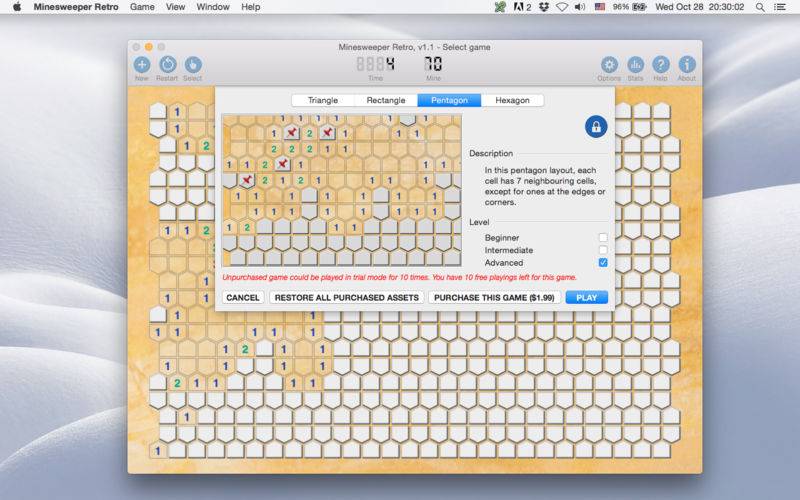Click the Dropbox menu bar icon
The width and height of the screenshot is (800, 500).
544,7
